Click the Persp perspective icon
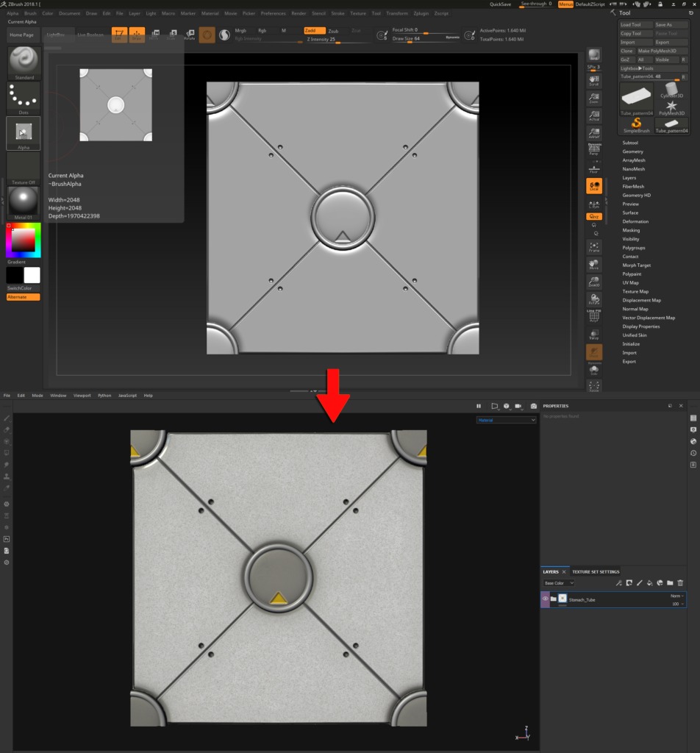This screenshot has height=753, width=700. pyautogui.click(x=594, y=150)
